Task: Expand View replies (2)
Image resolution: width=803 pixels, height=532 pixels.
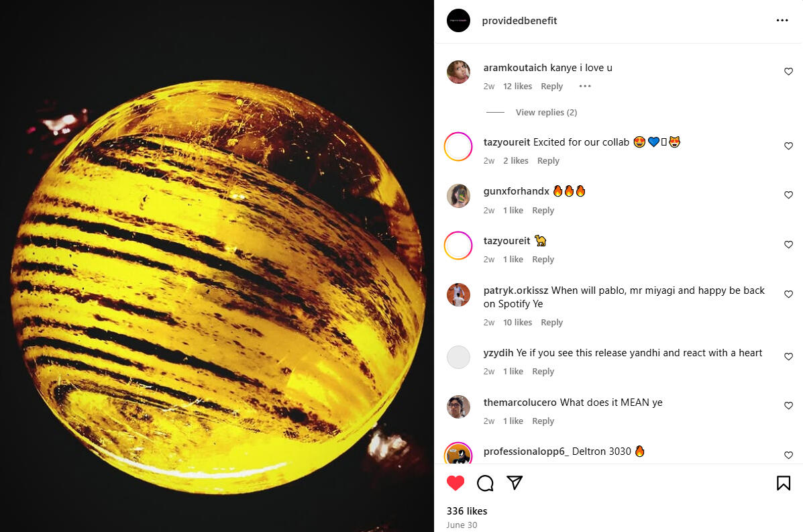Action: coord(546,112)
